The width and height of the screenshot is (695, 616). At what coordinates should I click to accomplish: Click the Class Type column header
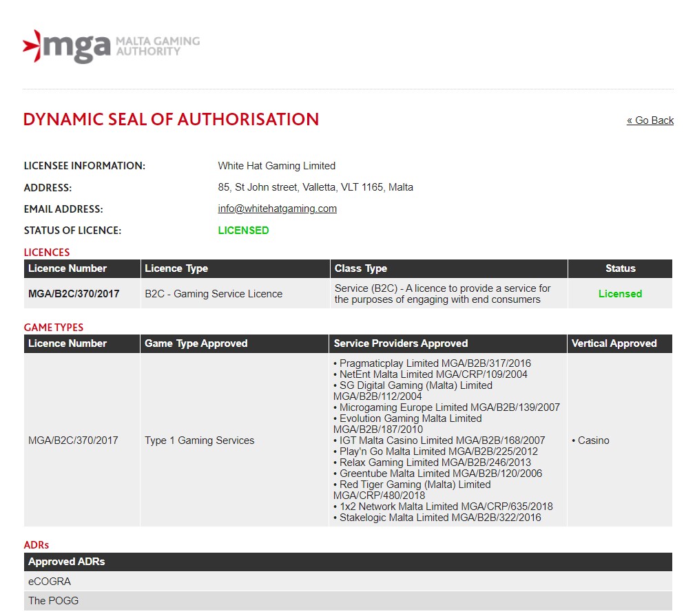448,268
